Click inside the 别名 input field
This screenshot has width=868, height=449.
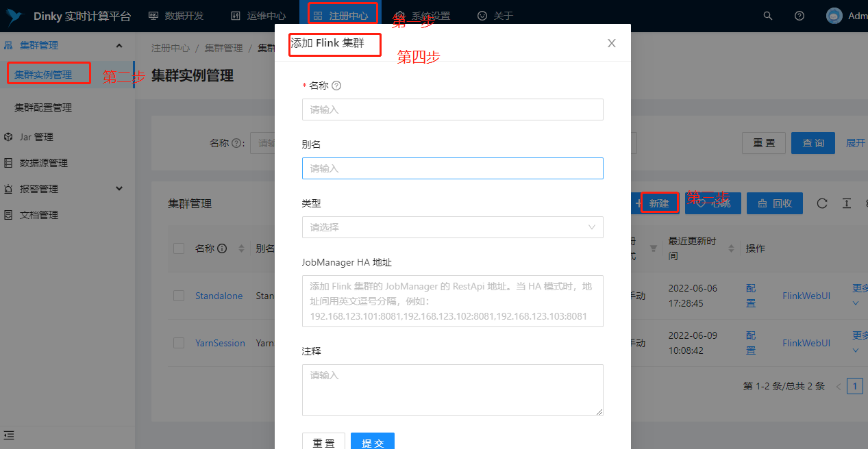click(x=452, y=168)
